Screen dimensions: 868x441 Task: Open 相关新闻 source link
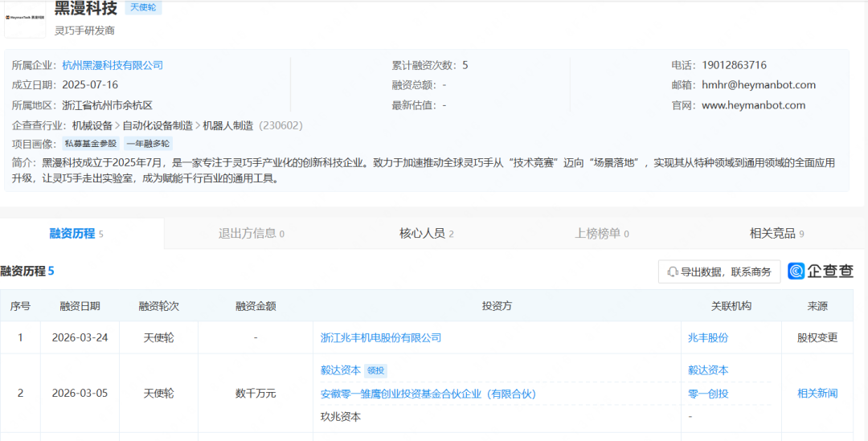pyautogui.click(x=817, y=394)
